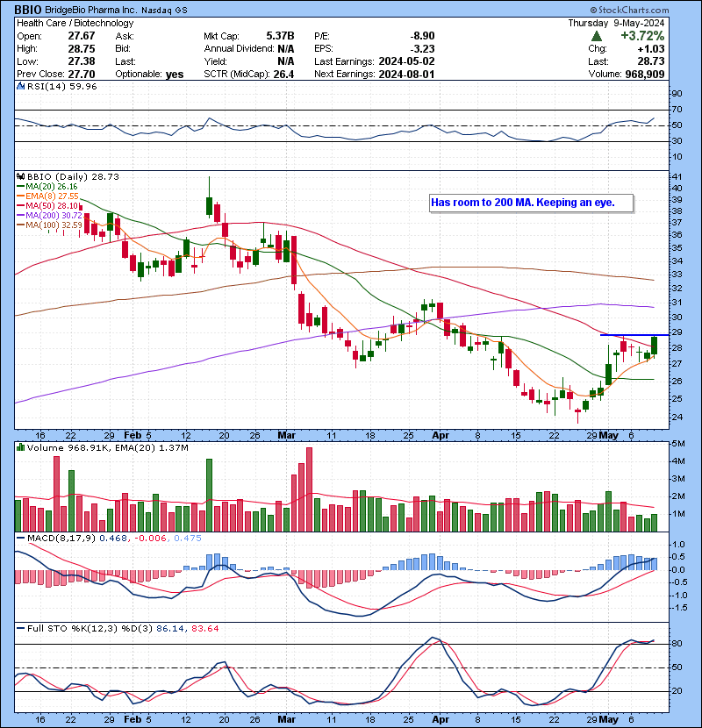702x728 pixels.
Task: Click the candlestick icon next to BBIO (Daily)
Action: (x=20, y=176)
